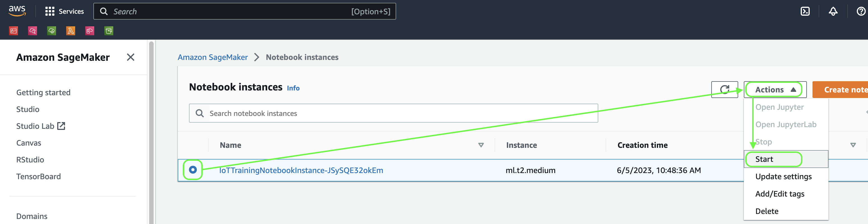
Task: Focus the Search notebook instances field
Action: [x=394, y=113]
